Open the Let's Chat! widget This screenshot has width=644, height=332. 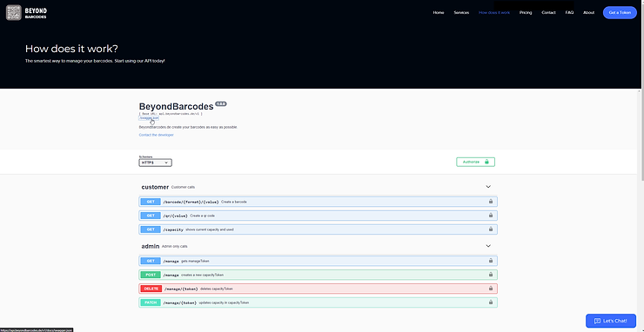pos(611,321)
